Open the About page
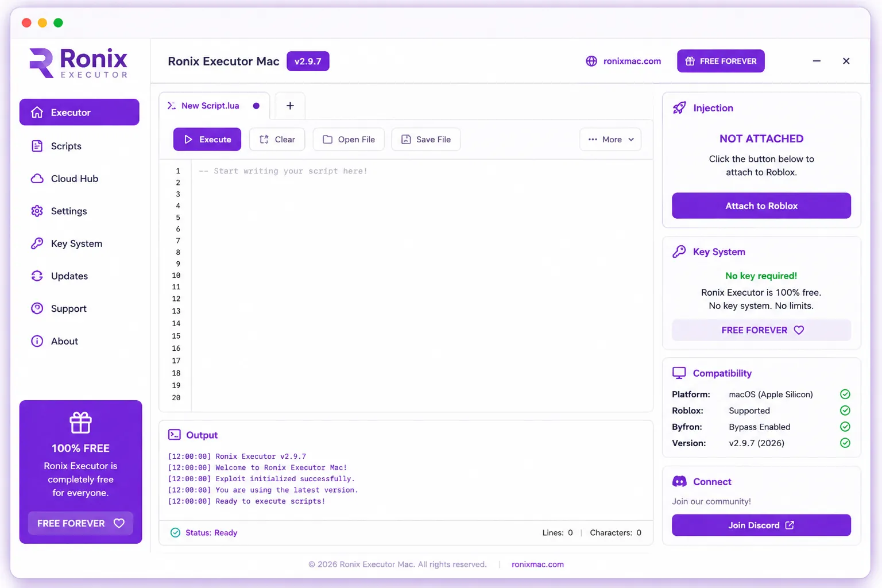 click(79, 341)
